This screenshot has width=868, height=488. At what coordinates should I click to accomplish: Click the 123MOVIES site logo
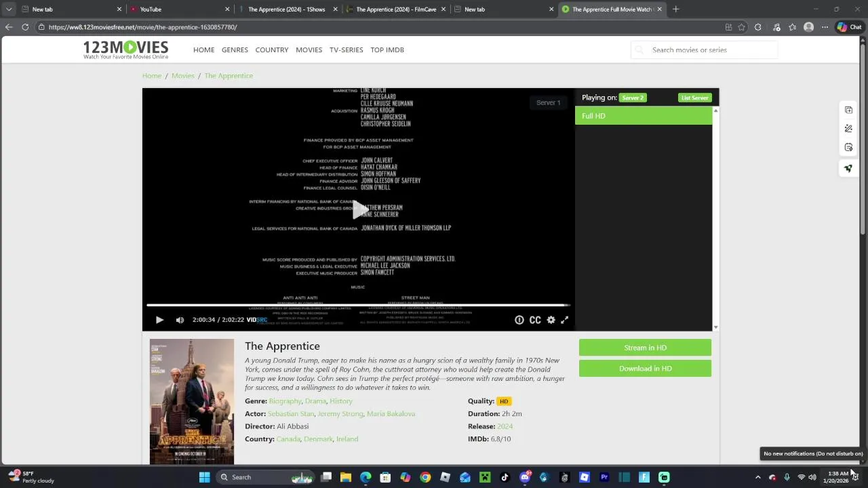pyautogui.click(x=125, y=49)
